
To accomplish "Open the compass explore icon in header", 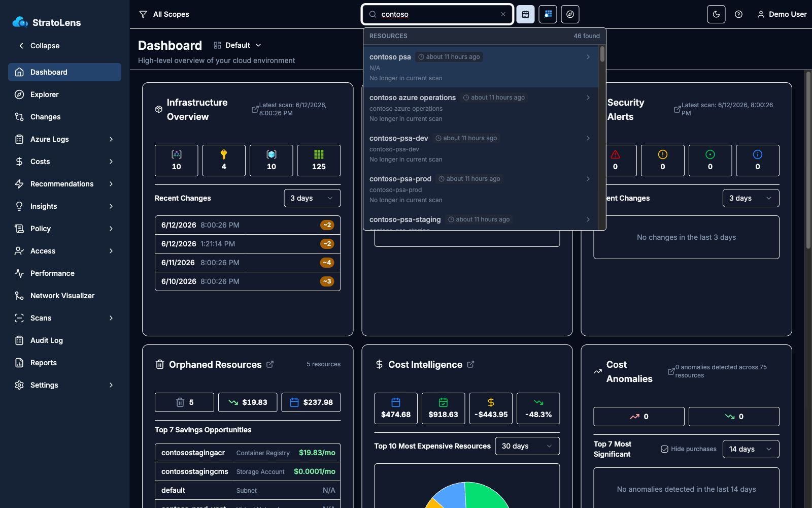I will [570, 14].
